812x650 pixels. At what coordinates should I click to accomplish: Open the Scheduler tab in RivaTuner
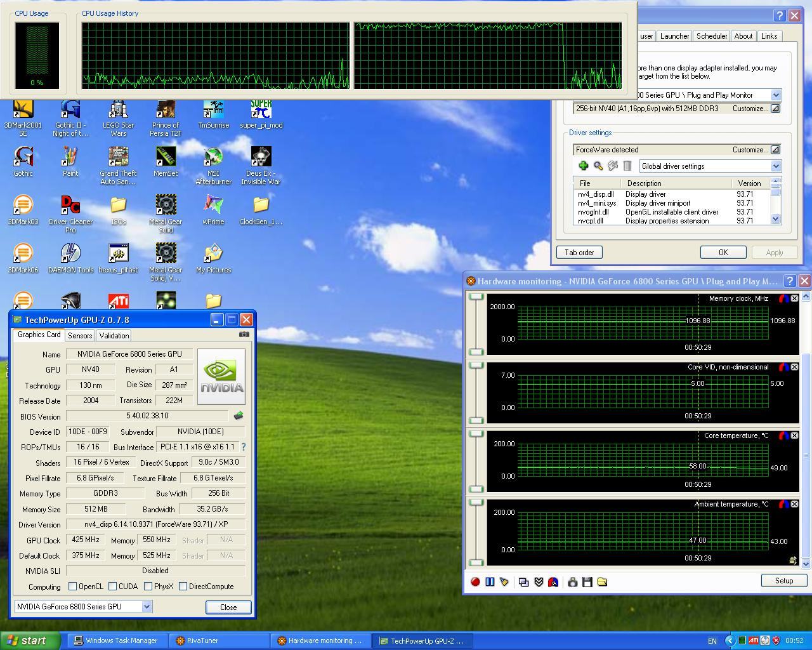click(711, 36)
